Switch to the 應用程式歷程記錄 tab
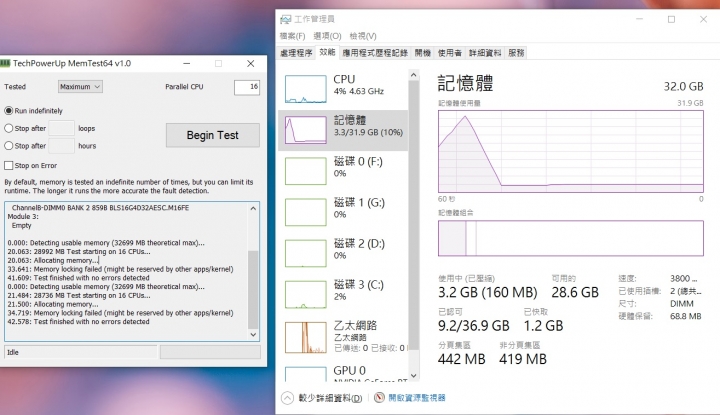Image resolution: width=720 pixels, height=415 pixels. [375, 53]
